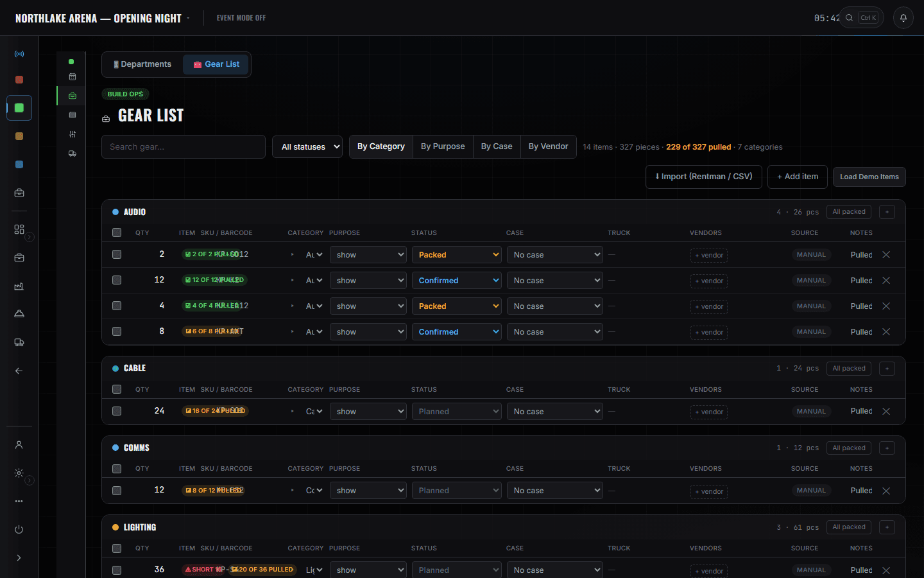
Task: Switch to the Gear List tab
Action: [x=216, y=64]
